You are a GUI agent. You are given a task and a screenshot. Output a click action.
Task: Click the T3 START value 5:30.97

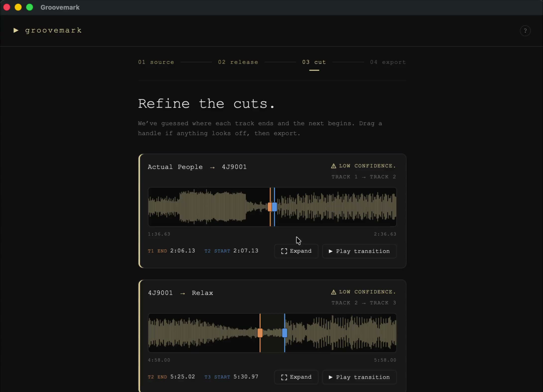click(246, 377)
